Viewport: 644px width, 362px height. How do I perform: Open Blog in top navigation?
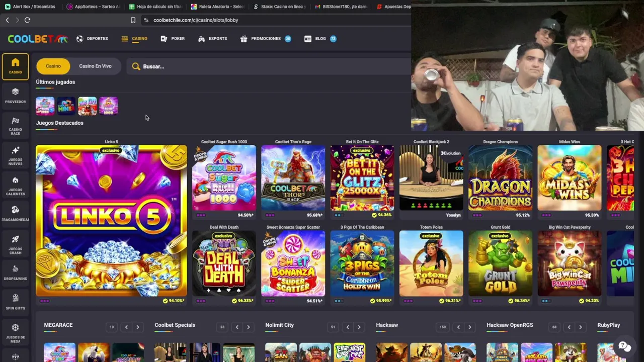point(320,39)
